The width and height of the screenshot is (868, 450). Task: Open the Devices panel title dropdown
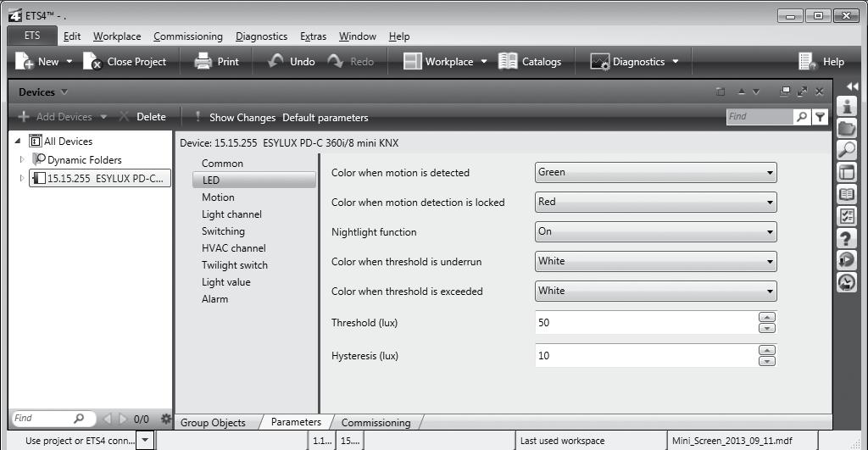tap(64, 92)
